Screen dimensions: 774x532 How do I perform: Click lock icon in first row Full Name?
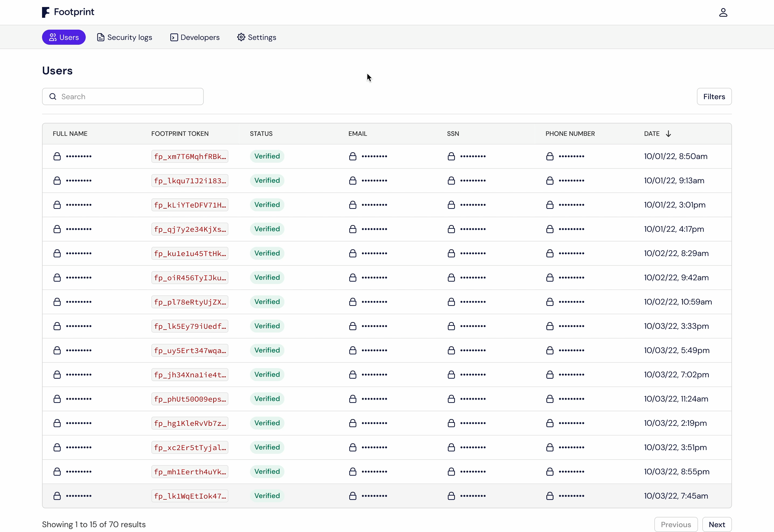(57, 156)
